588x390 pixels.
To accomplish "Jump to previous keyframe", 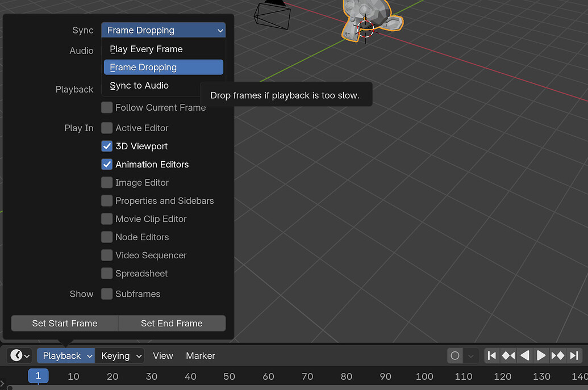I will pyautogui.click(x=508, y=355).
